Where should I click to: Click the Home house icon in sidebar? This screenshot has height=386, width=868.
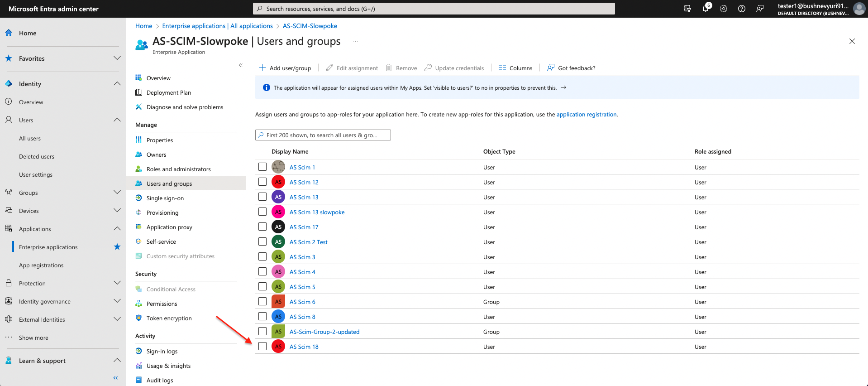(9, 33)
